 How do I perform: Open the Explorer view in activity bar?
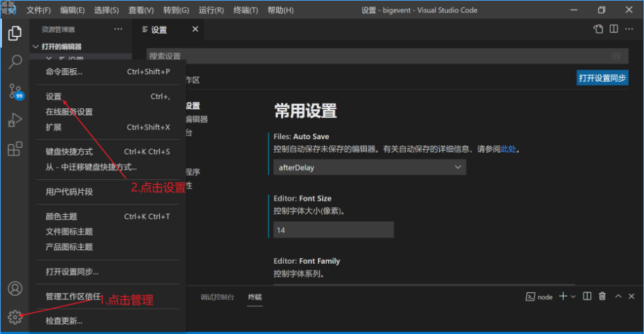[15, 33]
